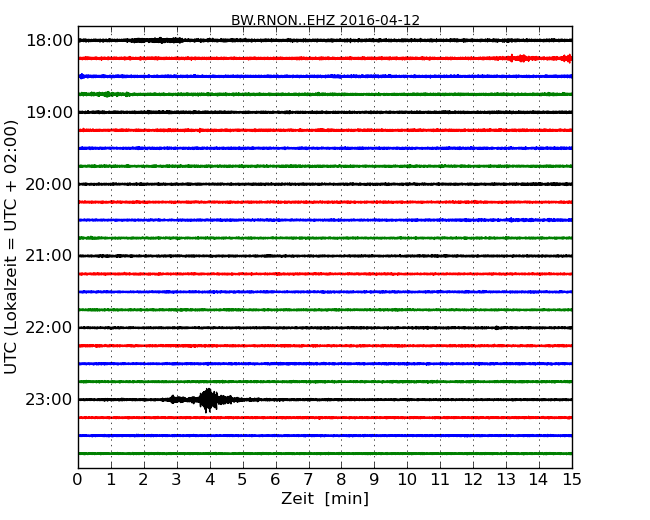Click the 3 tick label on minute axis

177,479
